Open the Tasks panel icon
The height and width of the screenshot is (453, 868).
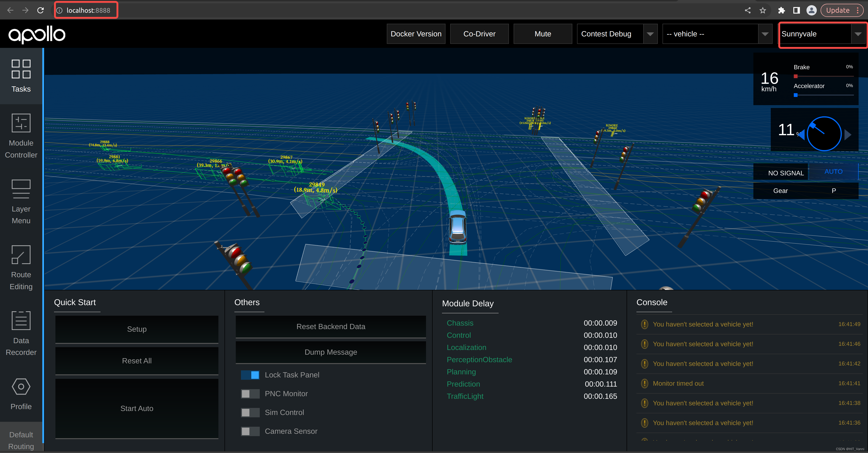21,69
